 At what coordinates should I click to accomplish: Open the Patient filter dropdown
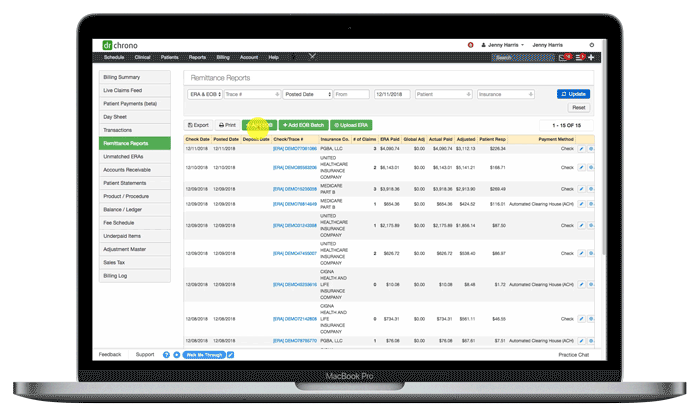(443, 94)
